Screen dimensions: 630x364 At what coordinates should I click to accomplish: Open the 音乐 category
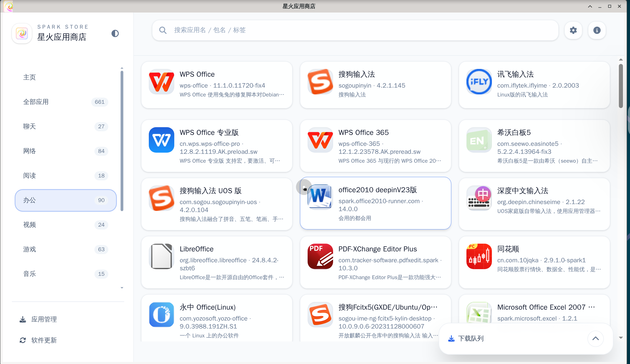pyautogui.click(x=66, y=274)
